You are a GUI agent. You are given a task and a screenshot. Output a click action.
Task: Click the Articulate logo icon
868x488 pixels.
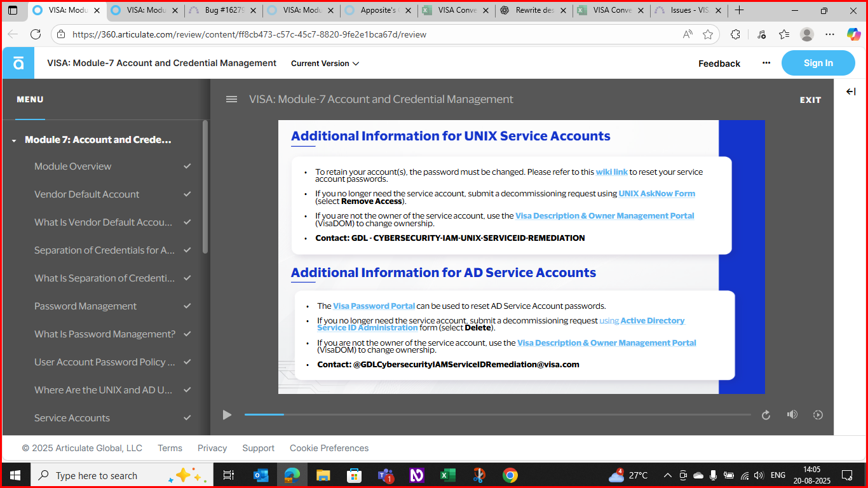point(18,63)
